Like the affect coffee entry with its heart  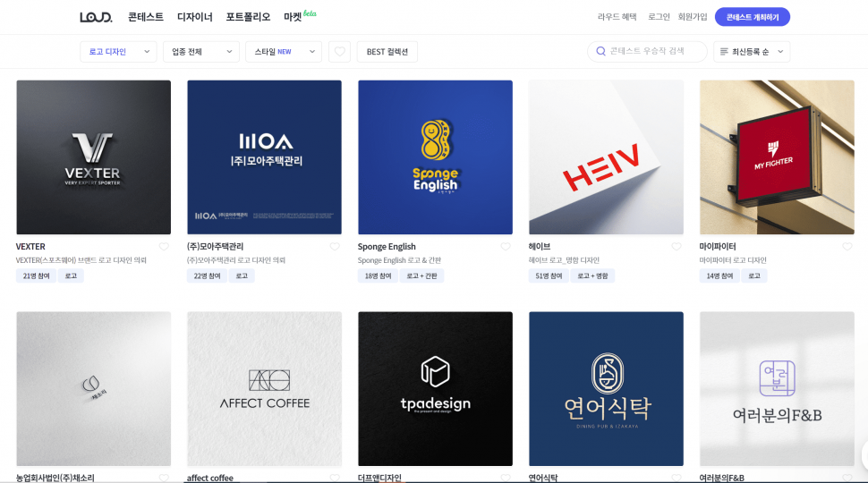[x=335, y=478]
